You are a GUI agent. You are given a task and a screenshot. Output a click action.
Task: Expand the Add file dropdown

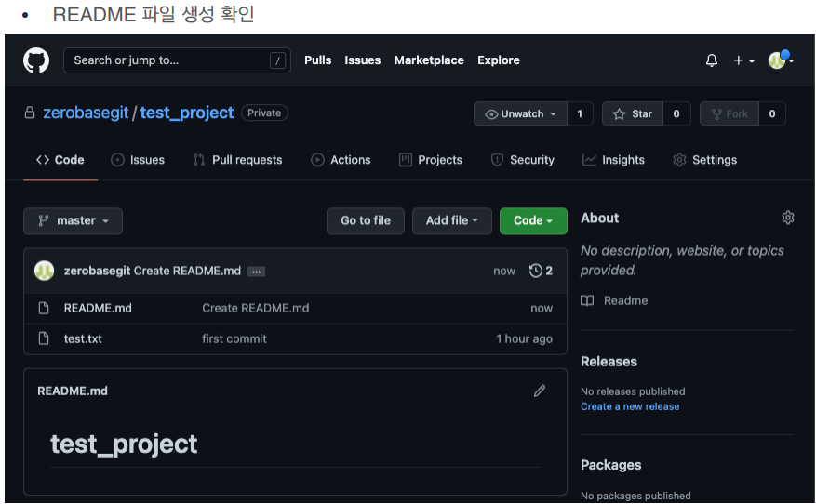click(x=451, y=221)
